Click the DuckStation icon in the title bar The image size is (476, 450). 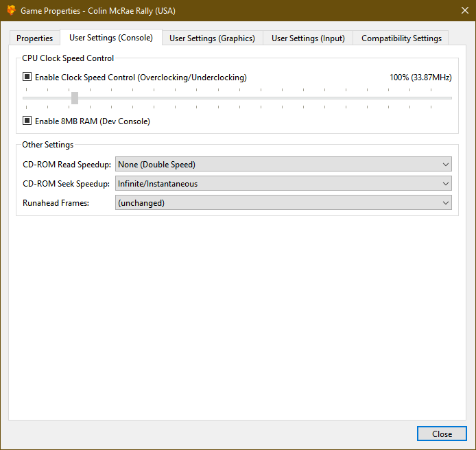[x=11, y=10]
